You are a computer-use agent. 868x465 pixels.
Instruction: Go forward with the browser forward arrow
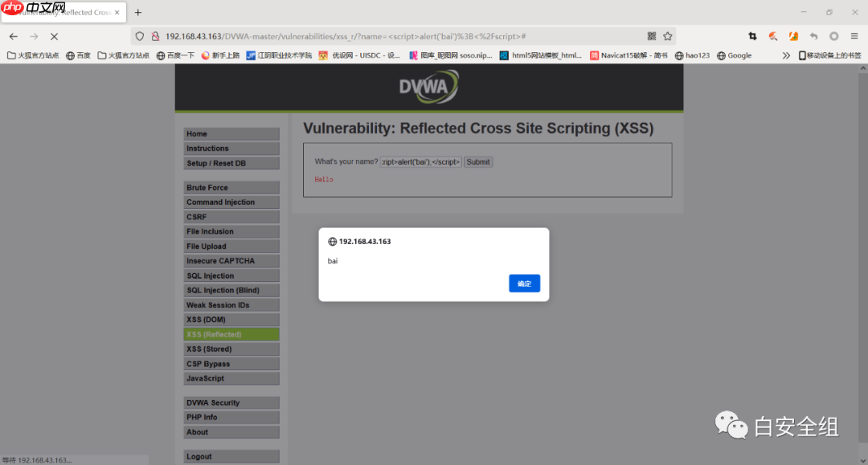(x=34, y=36)
